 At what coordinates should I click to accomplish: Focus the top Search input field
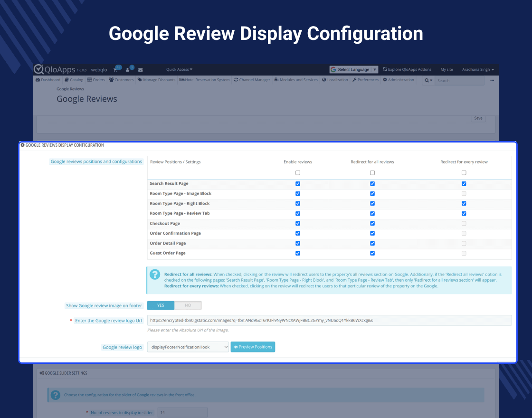(x=459, y=80)
